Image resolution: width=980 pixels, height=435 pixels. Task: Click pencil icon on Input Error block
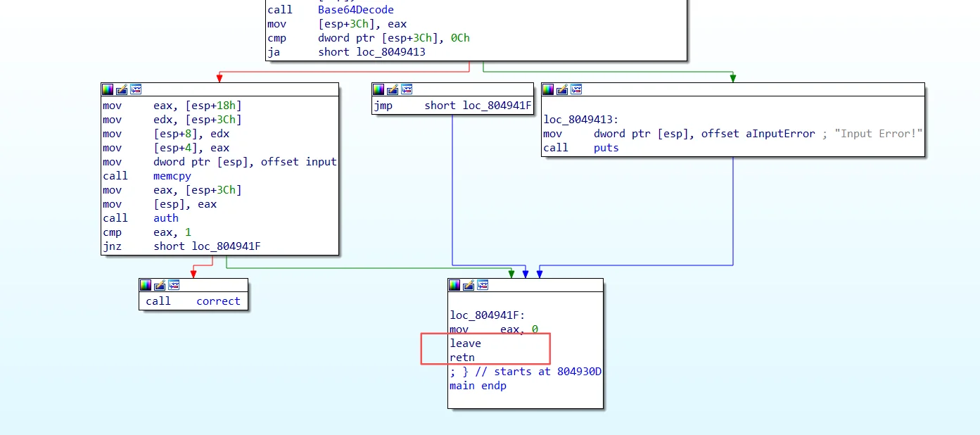(x=562, y=89)
